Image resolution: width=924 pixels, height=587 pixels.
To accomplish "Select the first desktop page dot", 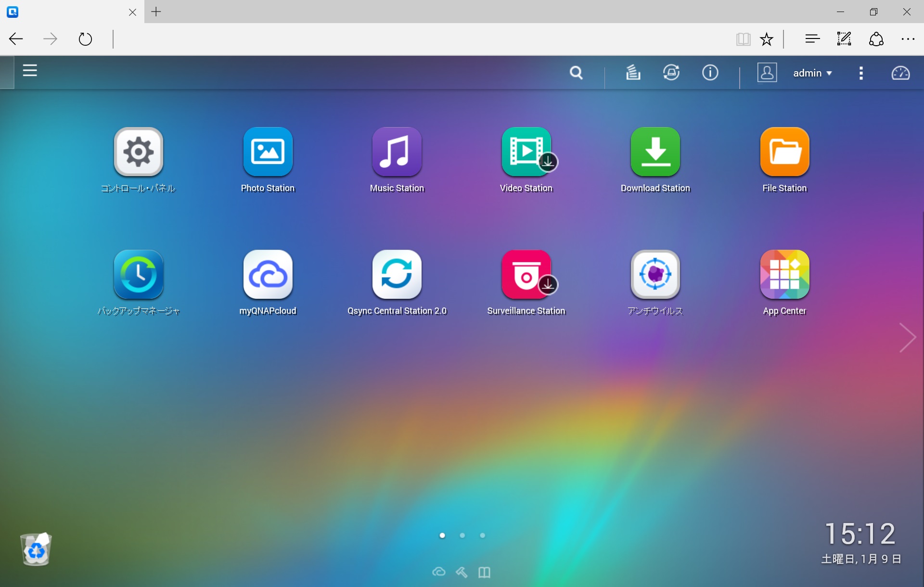I will click(x=442, y=536).
